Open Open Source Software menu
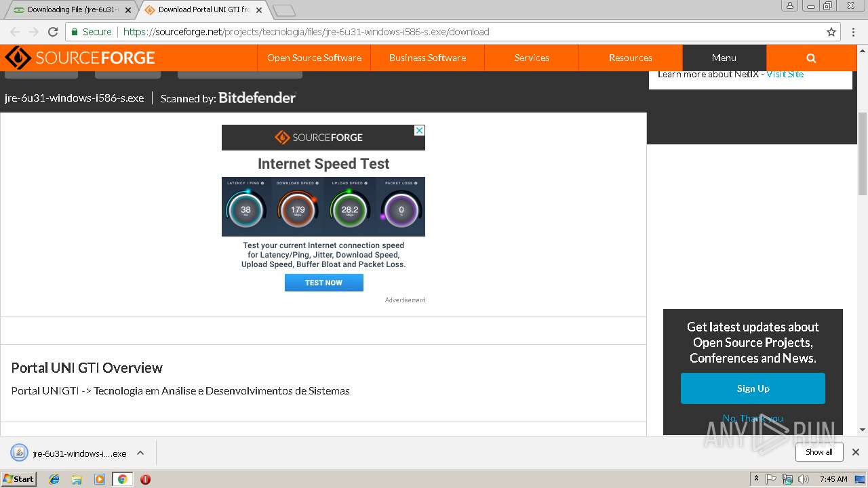This screenshot has height=488, width=868. pos(314,58)
